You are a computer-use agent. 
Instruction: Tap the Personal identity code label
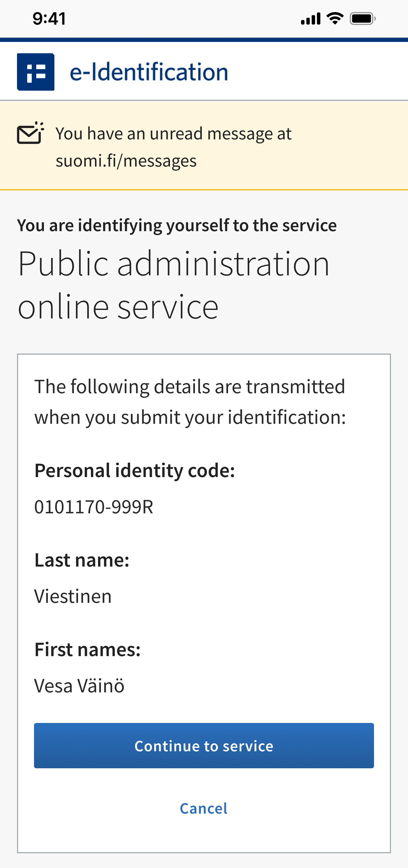pos(134,470)
